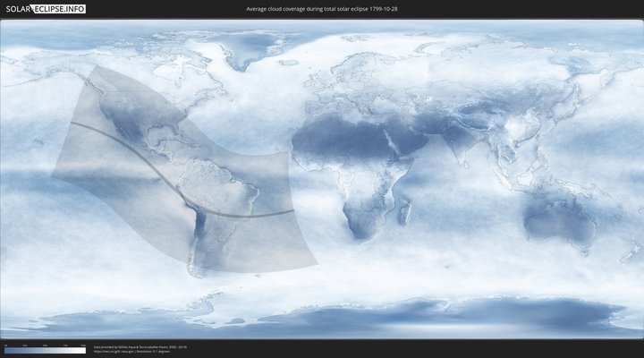Click Greenland on the world map
Screen dimensions: 644x358
click(241, 49)
